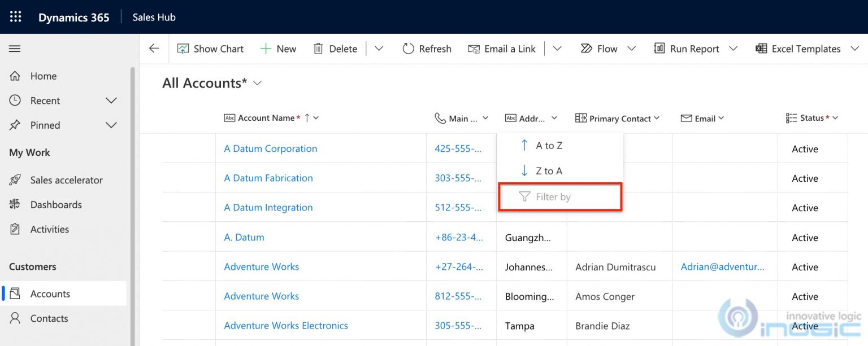Click the Refresh icon
868x346 pixels.
tap(409, 49)
